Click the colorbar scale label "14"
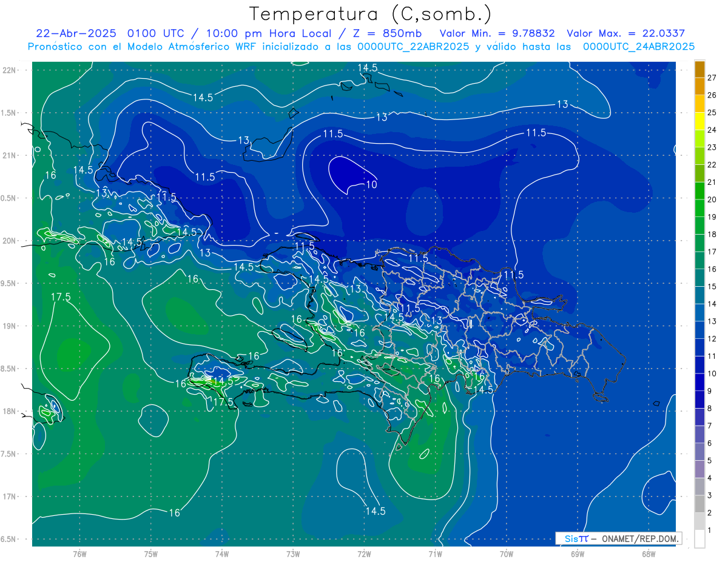The width and height of the screenshot is (728, 562). pyautogui.click(x=712, y=304)
